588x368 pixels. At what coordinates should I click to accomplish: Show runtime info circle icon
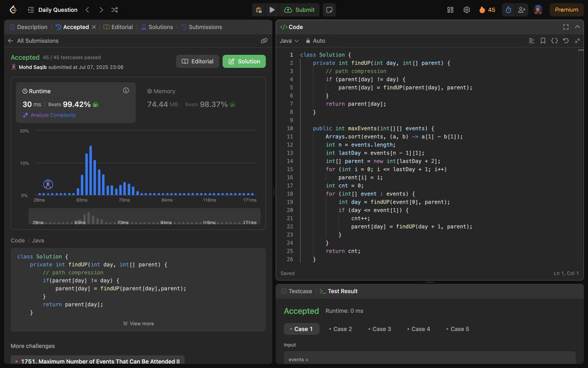click(126, 90)
